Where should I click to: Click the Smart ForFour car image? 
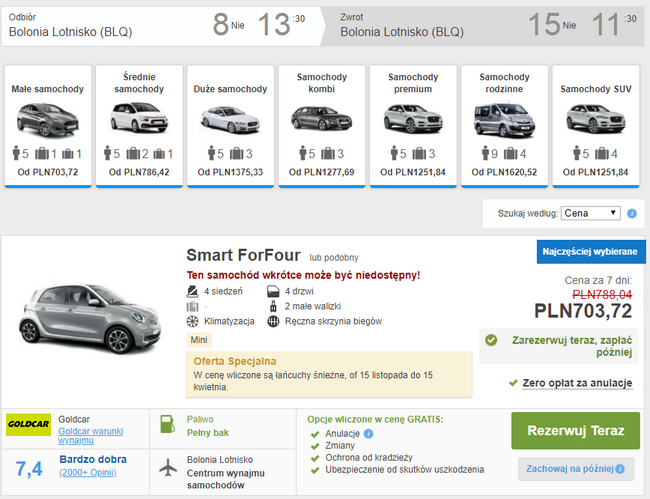pyautogui.click(x=90, y=318)
